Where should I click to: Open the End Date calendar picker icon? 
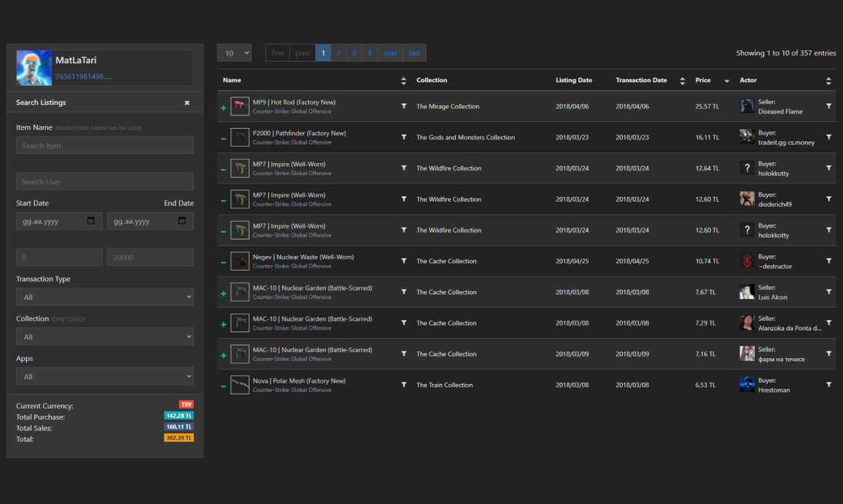[x=182, y=221]
